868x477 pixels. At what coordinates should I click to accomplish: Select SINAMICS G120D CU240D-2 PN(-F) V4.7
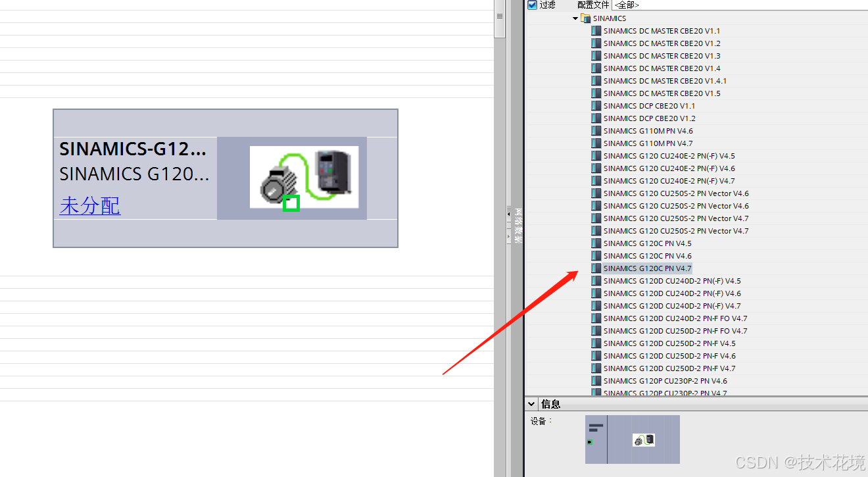672,306
